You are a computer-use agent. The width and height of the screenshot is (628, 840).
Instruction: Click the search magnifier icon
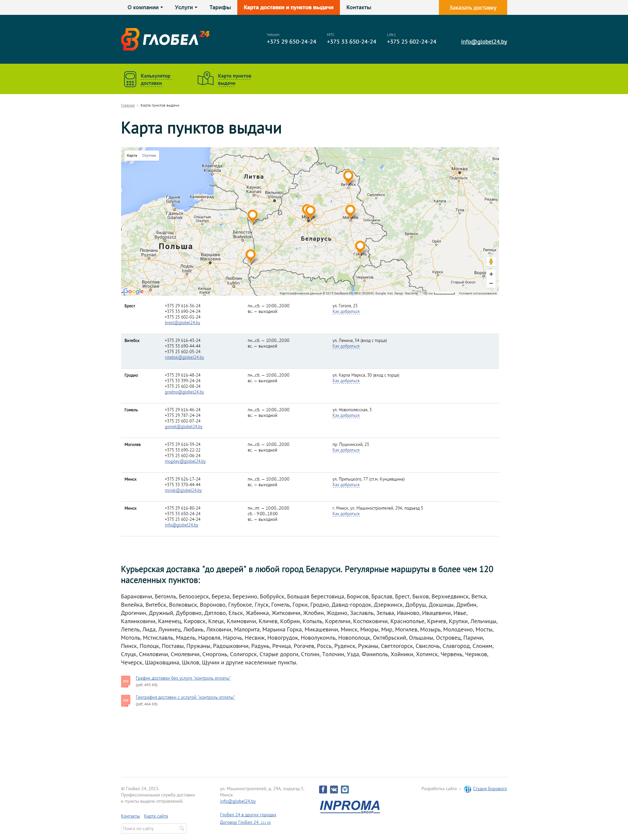click(182, 828)
